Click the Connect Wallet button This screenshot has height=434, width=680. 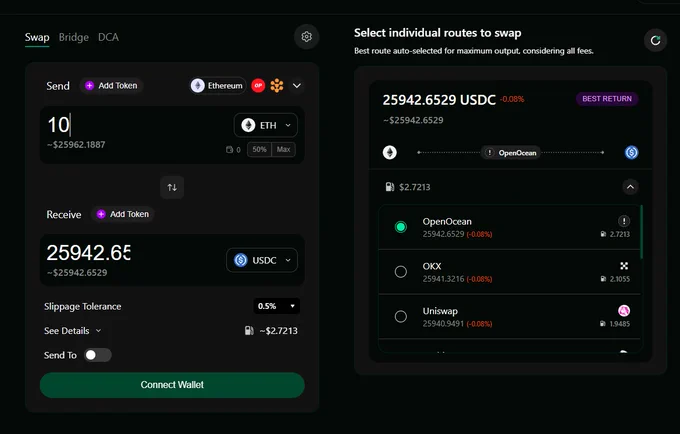click(x=172, y=385)
